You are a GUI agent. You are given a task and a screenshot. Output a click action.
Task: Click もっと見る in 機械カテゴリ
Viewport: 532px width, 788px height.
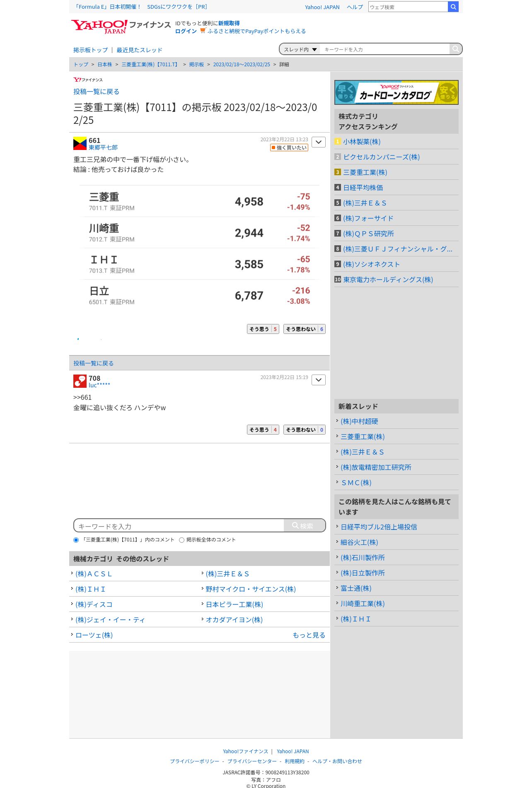(x=309, y=635)
